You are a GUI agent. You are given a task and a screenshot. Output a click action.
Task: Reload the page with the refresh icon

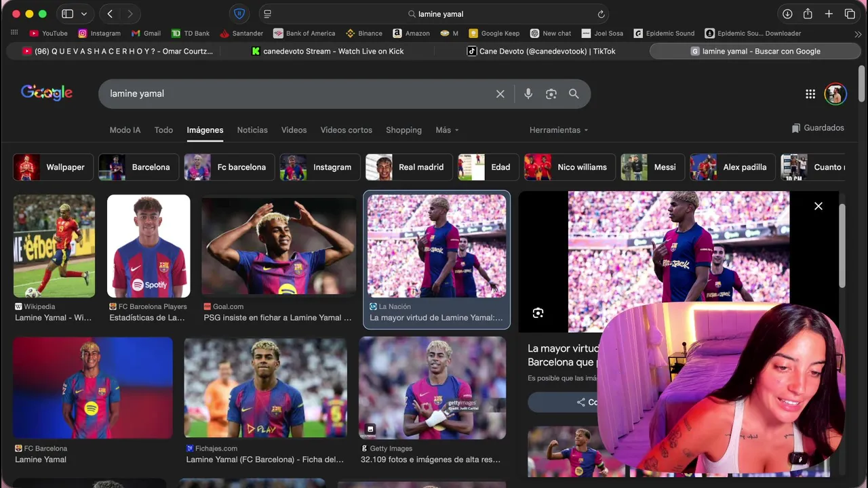(x=601, y=14)
